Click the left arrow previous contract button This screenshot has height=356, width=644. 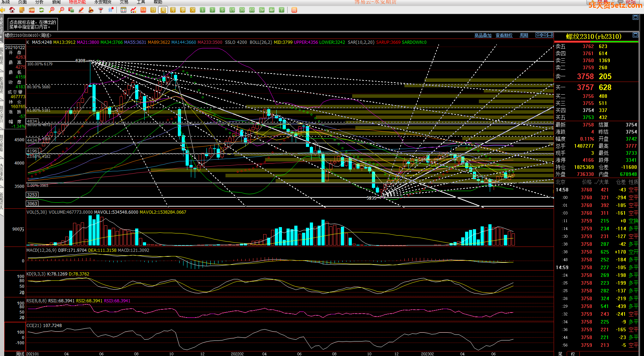click(538, 35)
